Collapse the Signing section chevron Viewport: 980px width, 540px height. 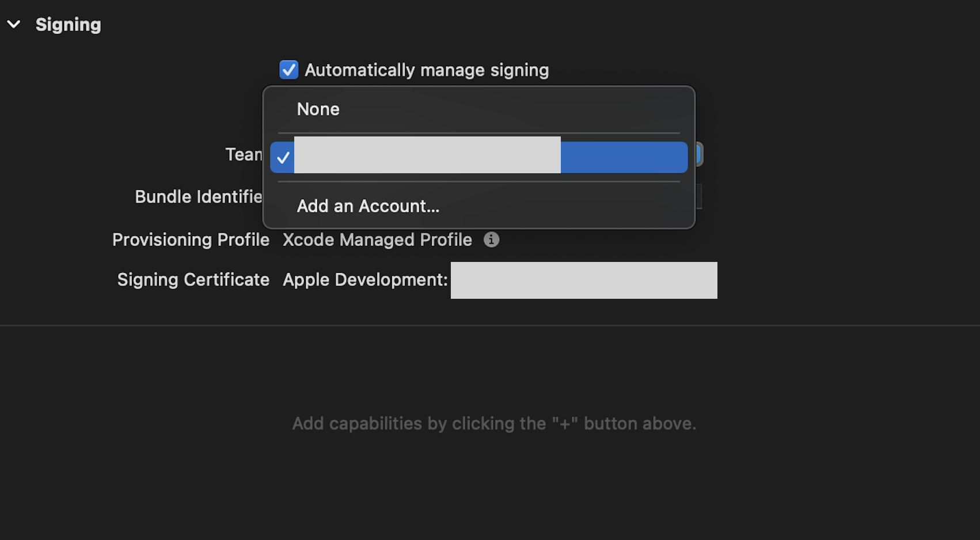14,24
